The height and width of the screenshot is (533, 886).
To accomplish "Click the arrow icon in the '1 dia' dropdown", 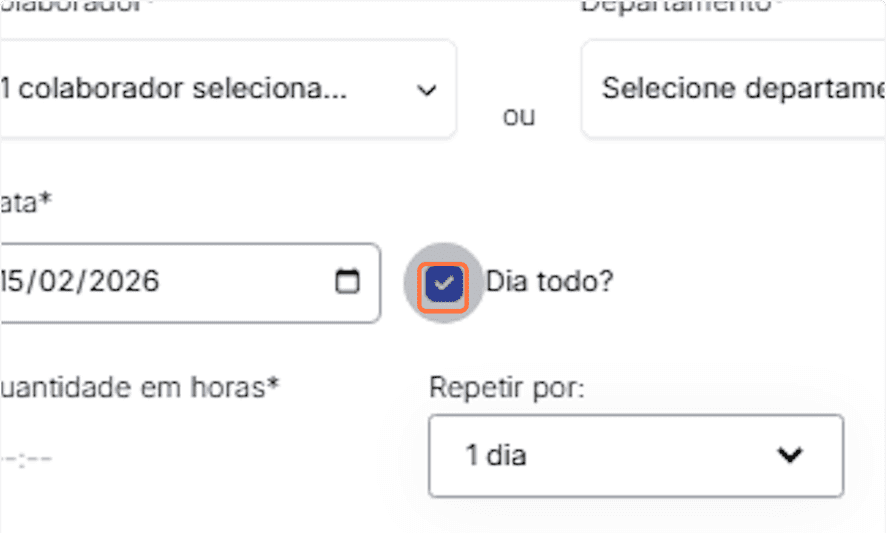I will [790, 456].
